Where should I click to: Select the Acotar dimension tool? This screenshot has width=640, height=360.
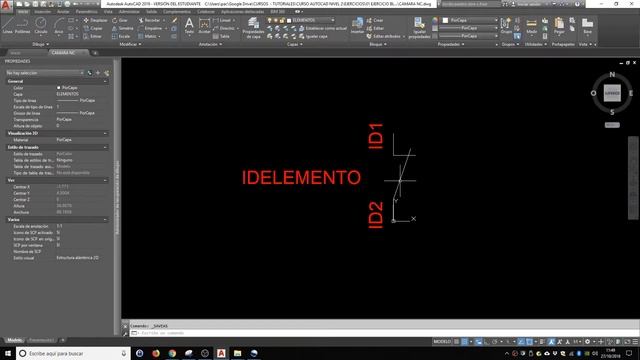204,25
